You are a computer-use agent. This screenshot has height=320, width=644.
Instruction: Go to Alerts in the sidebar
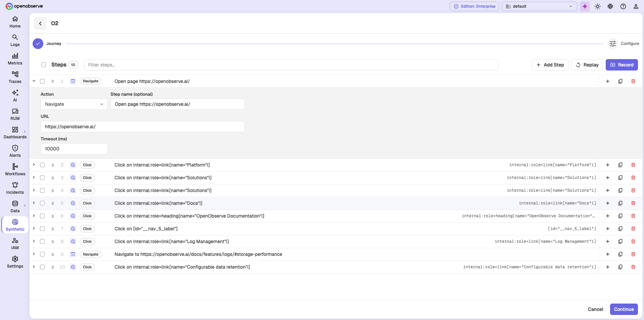[x=15, y=151]
